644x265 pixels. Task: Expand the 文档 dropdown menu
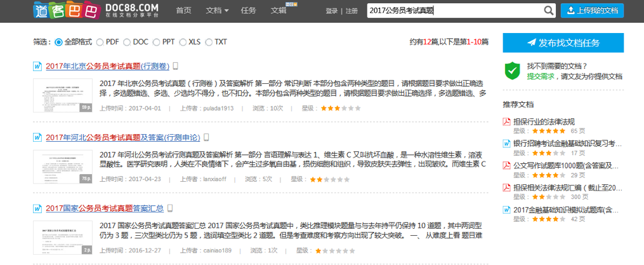218,11
